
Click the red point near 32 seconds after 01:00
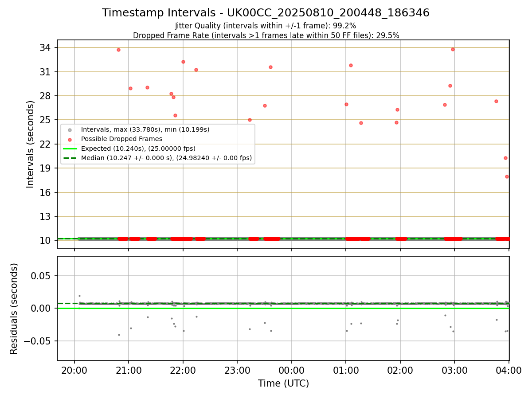(351, 65)
